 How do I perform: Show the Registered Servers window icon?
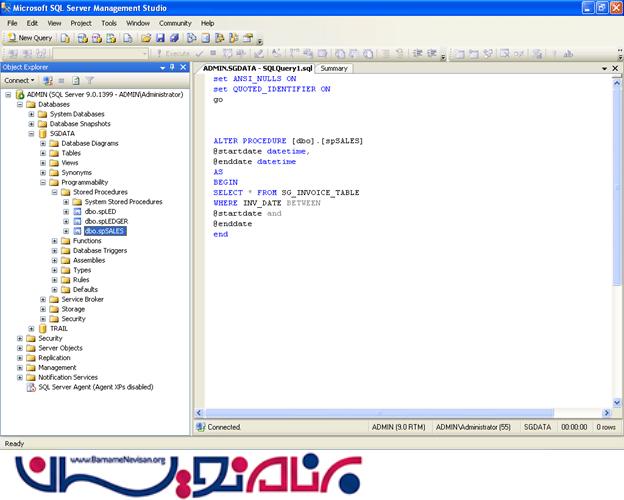[191, 38]
